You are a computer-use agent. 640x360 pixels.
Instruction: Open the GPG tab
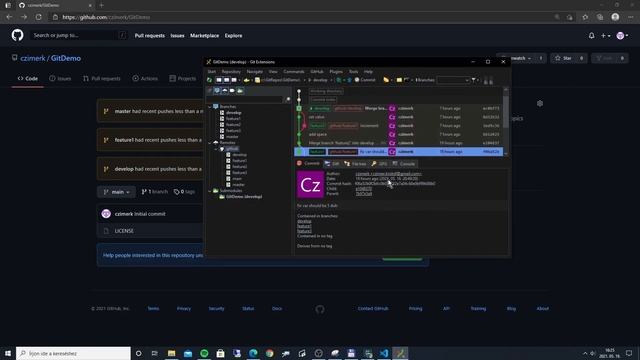coord(379,164)
